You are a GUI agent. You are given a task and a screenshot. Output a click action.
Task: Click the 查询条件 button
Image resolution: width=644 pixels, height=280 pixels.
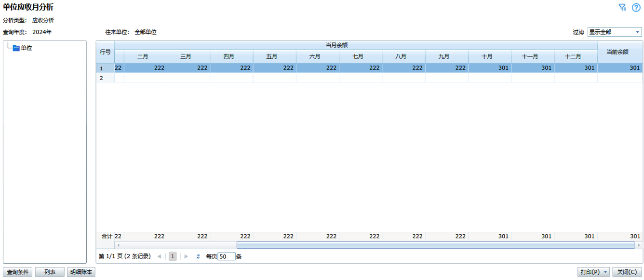pyautogui.click(x=18, y=272)
